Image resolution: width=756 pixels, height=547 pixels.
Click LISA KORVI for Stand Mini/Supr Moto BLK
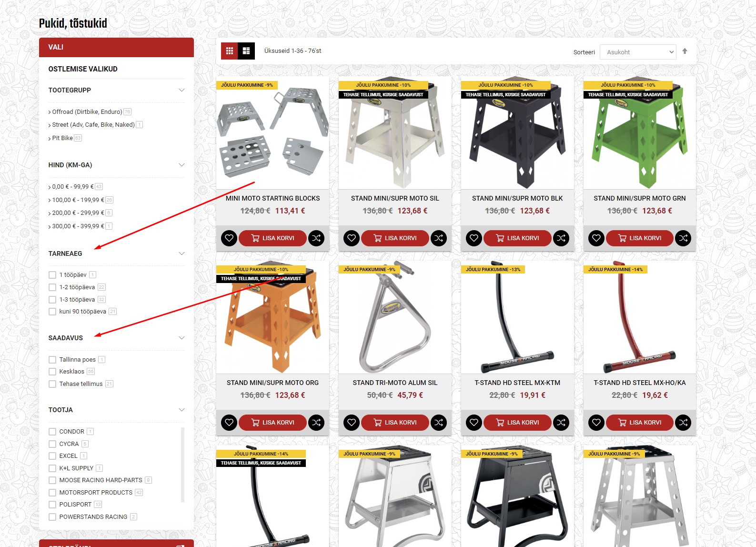(x=517, y=238)
